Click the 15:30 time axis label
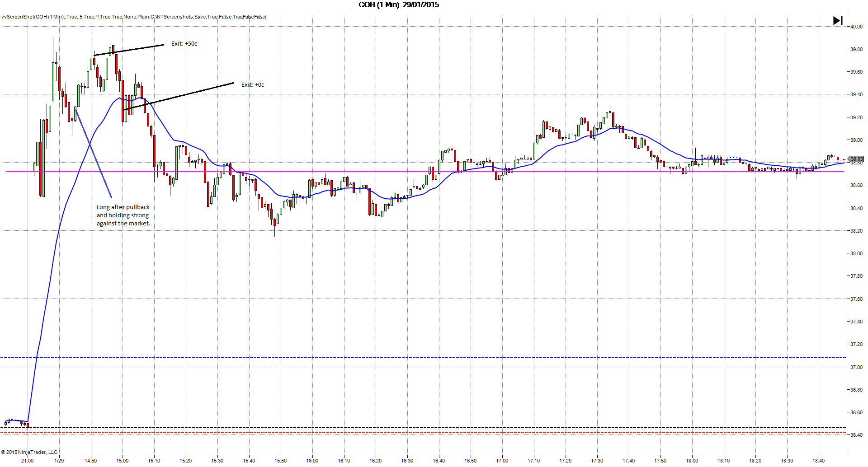868x467 pixels. pos(217,461)
